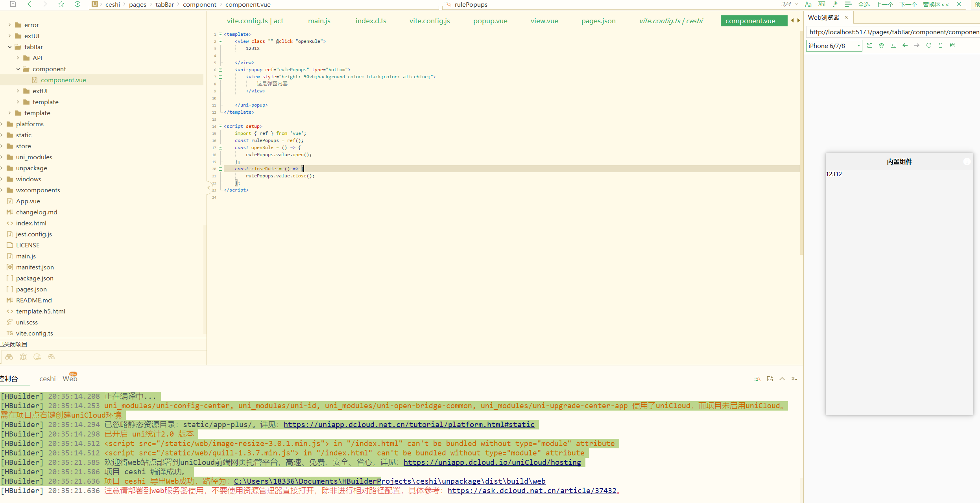Click the editor vertical scrollbar
Screen dimensions: 980x503
tap(801, 142)
